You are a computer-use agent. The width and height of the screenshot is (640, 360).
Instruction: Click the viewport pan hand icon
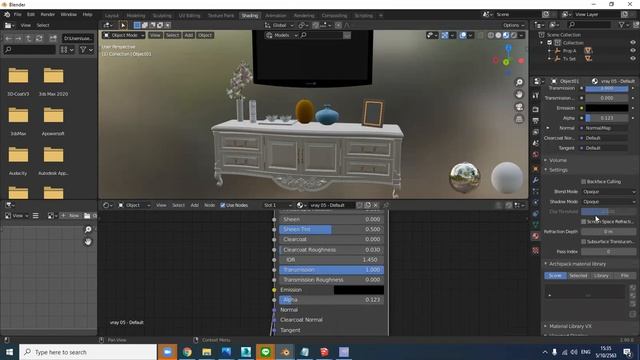pyautogui.click(x=519, y=94)
